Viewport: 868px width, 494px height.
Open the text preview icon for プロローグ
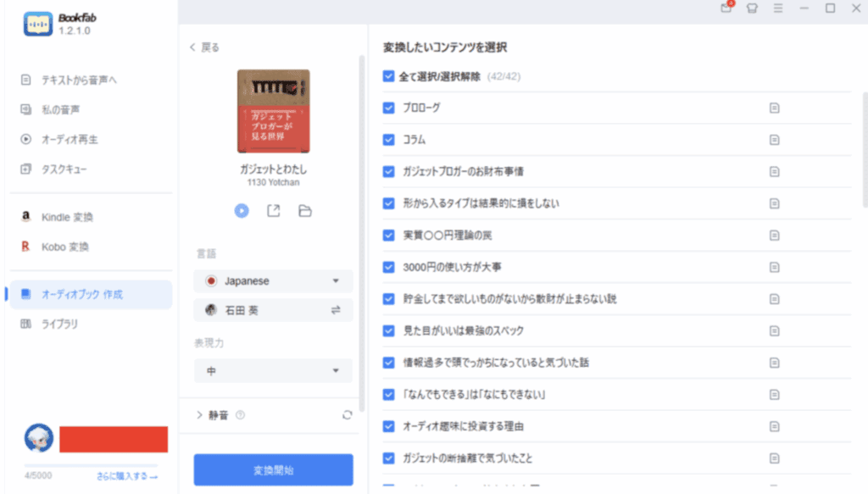(774, 108)
